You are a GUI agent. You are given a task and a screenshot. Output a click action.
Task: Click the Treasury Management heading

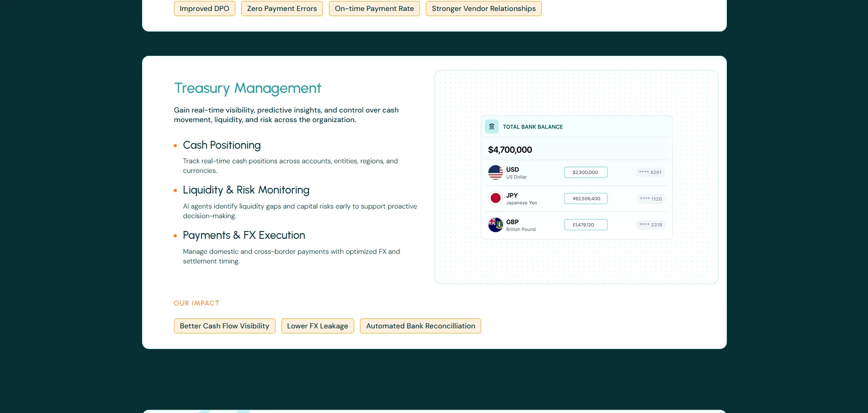point(248,88)
